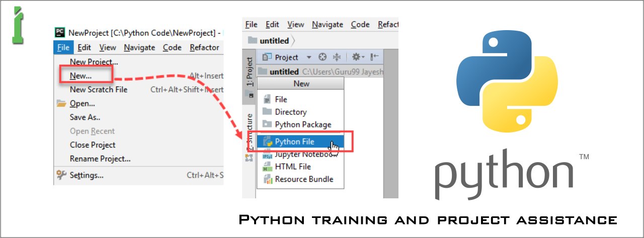
Task: Open the Project view dropdown
Action: click(x=286, y=57)
